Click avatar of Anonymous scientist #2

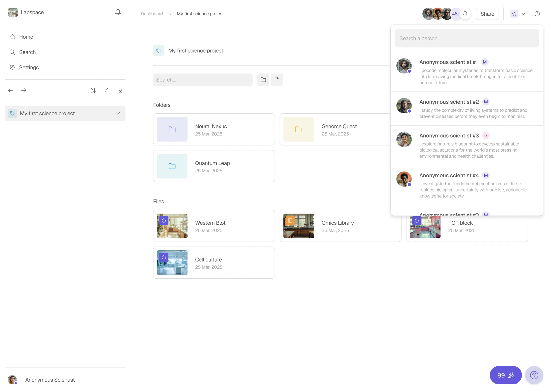coord(404,105)
